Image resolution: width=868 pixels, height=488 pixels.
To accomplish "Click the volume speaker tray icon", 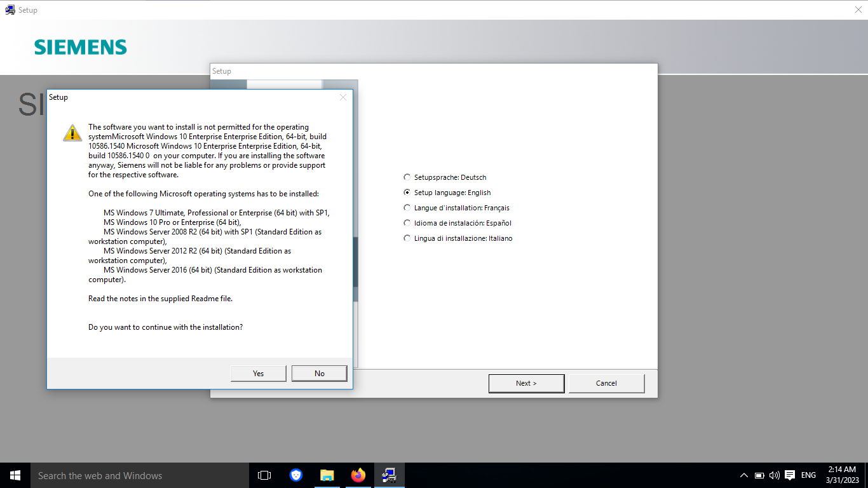I will point(774,475).
